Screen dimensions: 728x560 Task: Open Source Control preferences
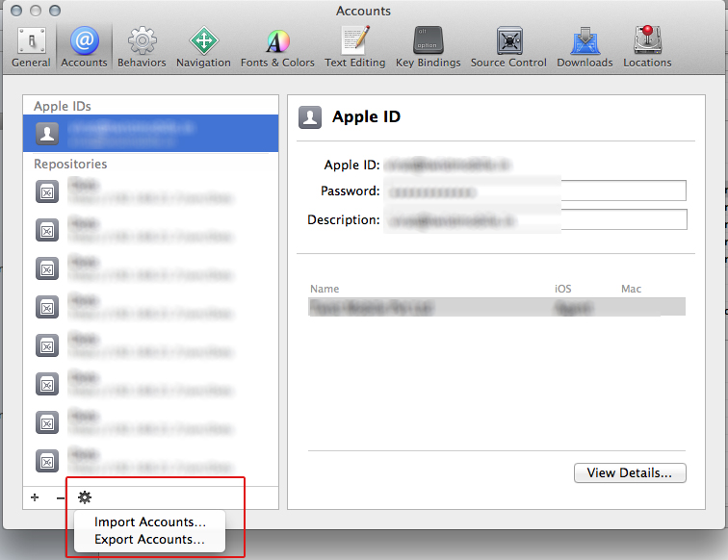pyautogui.click(x=508, y=47)
